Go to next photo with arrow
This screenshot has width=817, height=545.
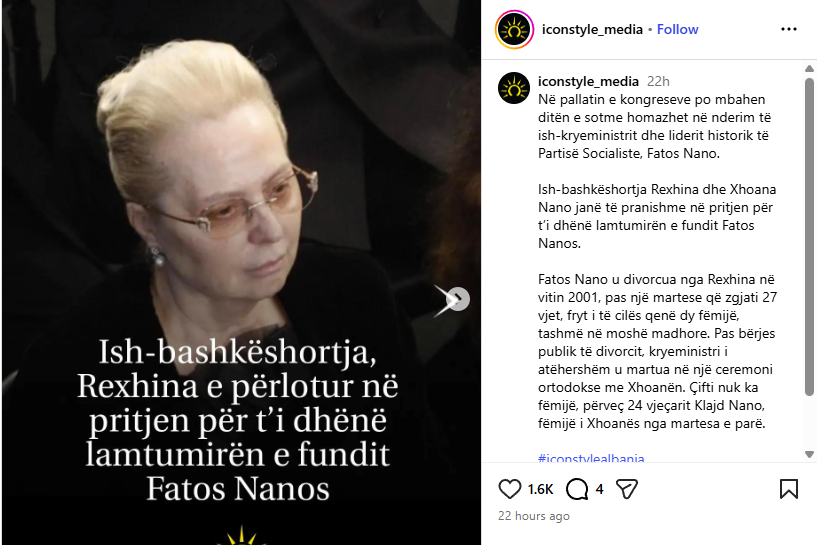[x=458, y=299]
